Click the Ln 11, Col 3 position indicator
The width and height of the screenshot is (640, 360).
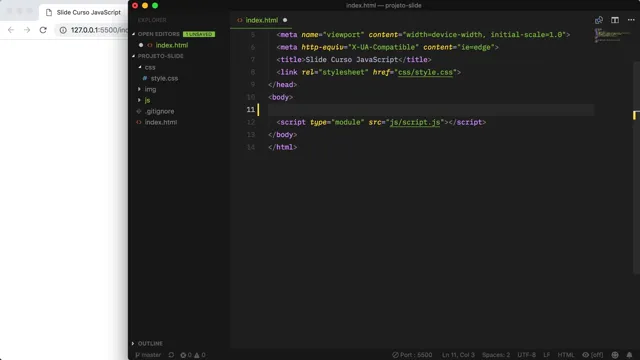coord(458,355)
